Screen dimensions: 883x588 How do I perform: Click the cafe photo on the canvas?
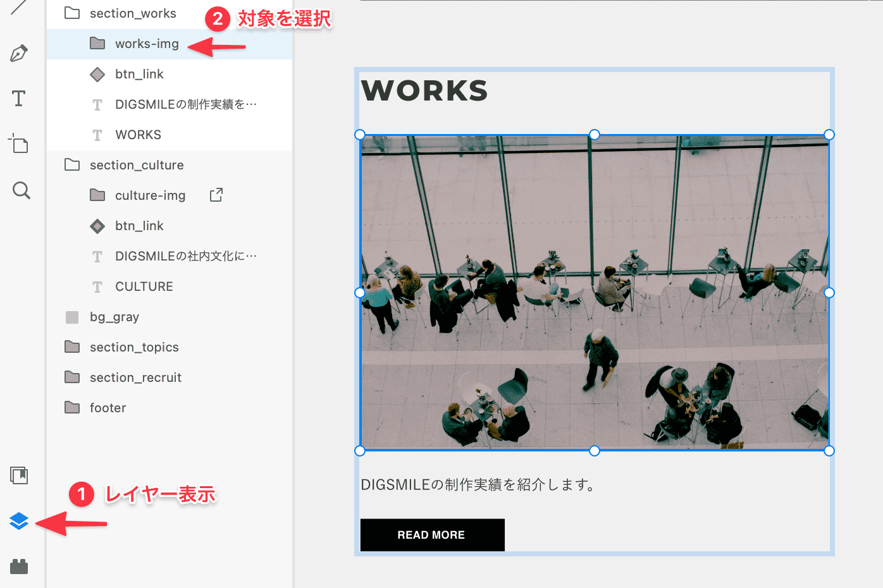595,293
